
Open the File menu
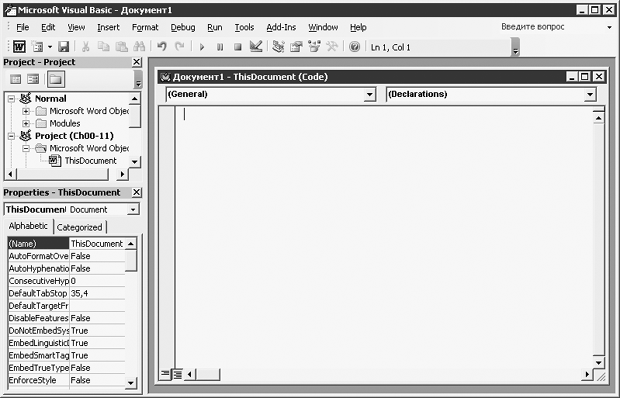click(23, 27)
